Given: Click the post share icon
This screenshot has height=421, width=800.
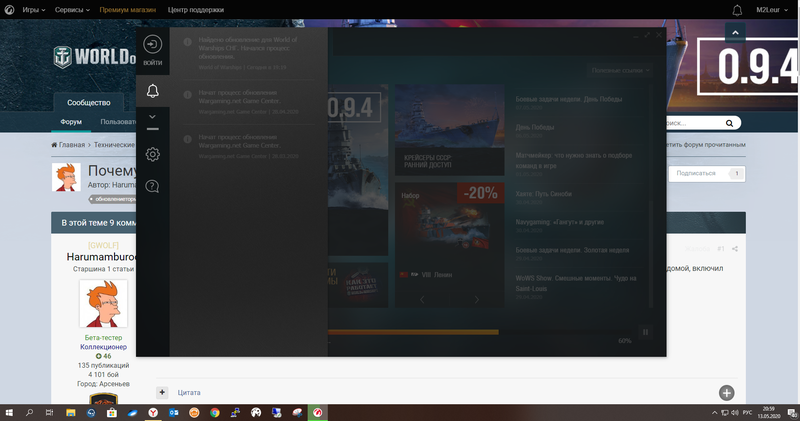Looking at the screenshot, I should [x=735, y=249].
